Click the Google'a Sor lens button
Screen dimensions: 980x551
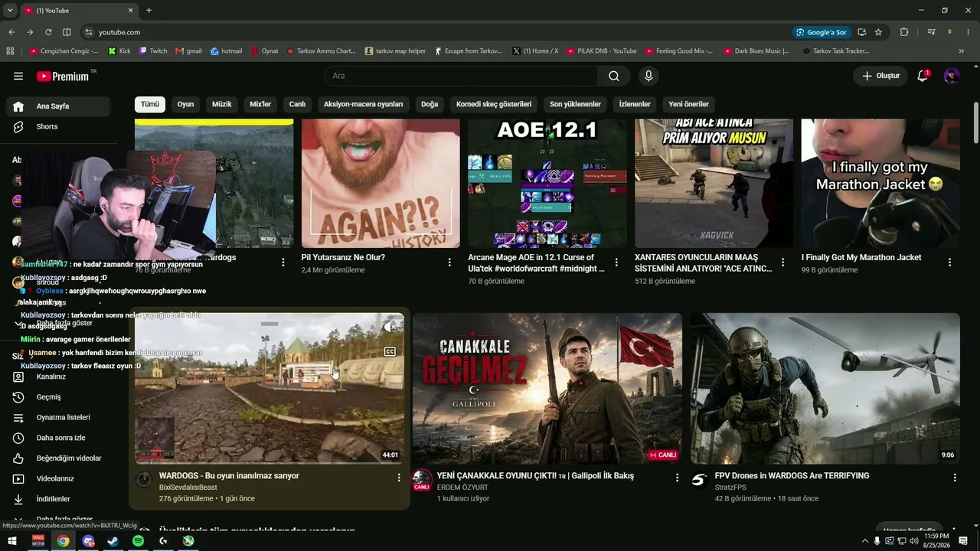[x=822, y=32]
